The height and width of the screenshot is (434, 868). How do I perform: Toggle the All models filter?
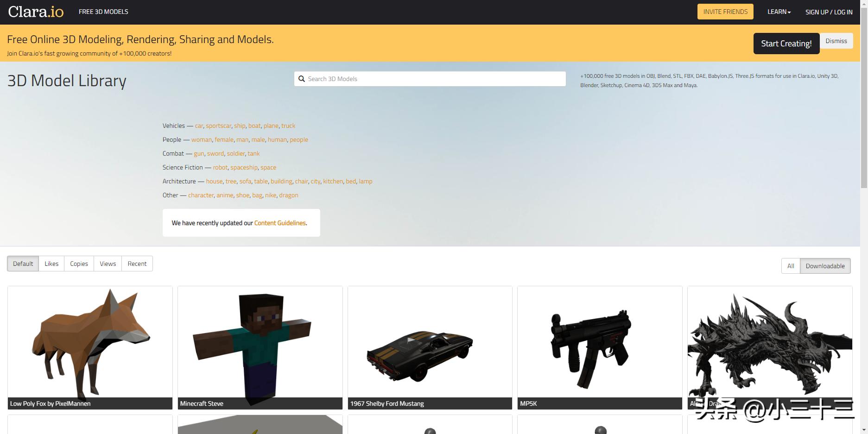[x=791, y=266]
